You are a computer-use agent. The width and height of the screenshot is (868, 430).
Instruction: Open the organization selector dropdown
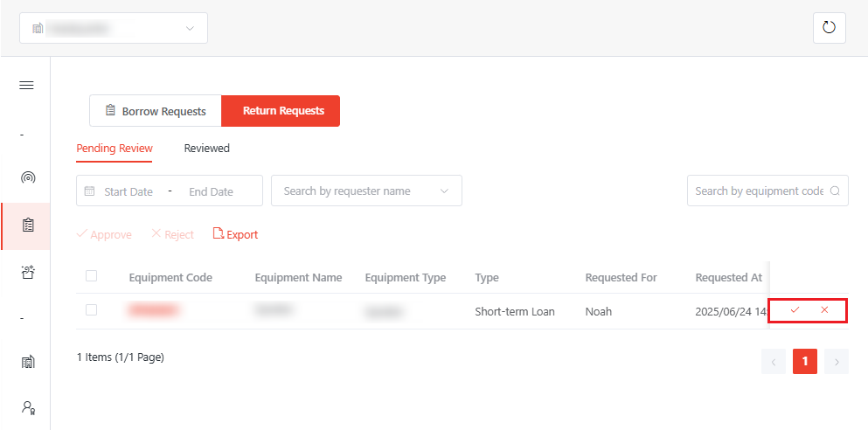point(114,28)
